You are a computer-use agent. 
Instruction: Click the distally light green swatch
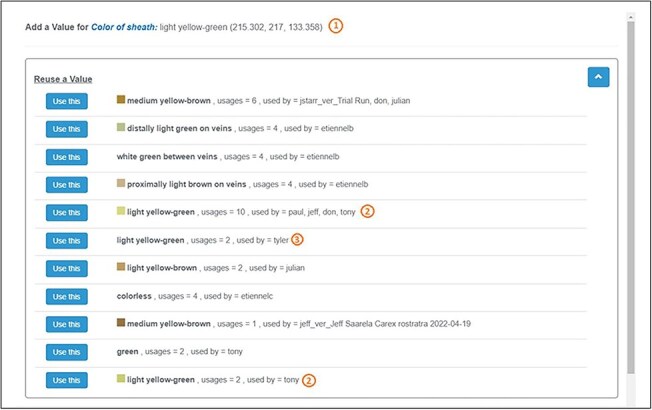121,127
